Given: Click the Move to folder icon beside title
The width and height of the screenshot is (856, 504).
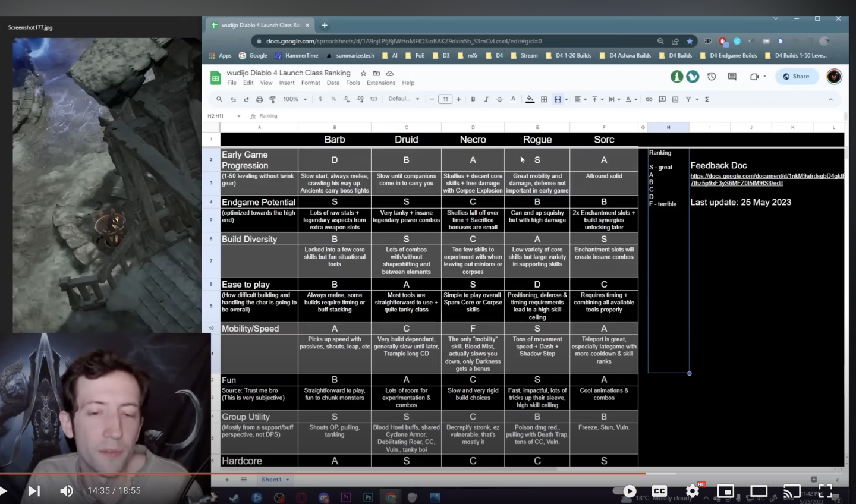Looking at the screenshot, I should coord(376,73).
